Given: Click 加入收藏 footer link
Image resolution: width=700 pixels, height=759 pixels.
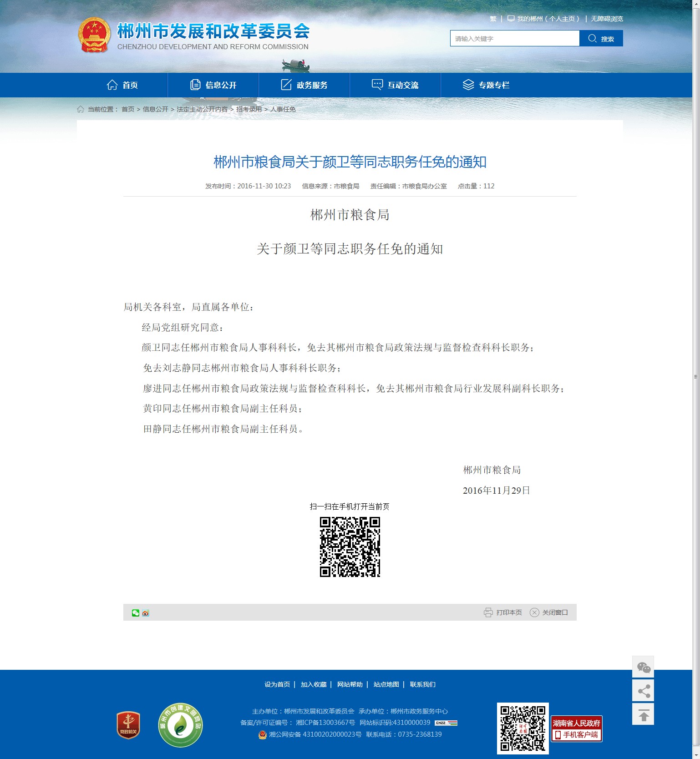Looking at the screenshot, I should point(314,684).
